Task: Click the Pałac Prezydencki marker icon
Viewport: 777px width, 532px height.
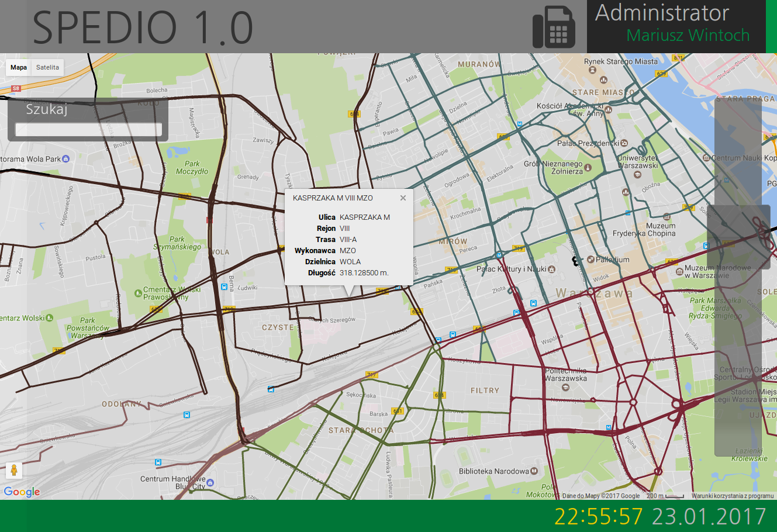Action: [624, 143]
